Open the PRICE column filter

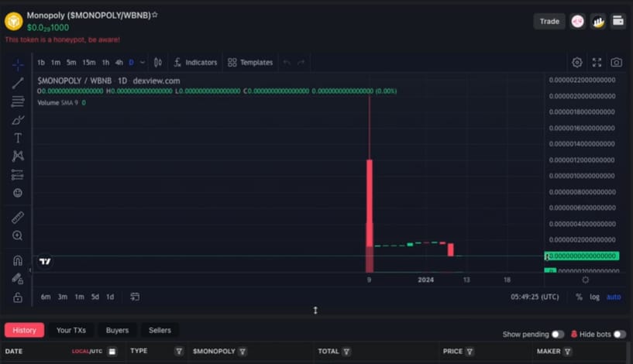(x=470, y=352)
